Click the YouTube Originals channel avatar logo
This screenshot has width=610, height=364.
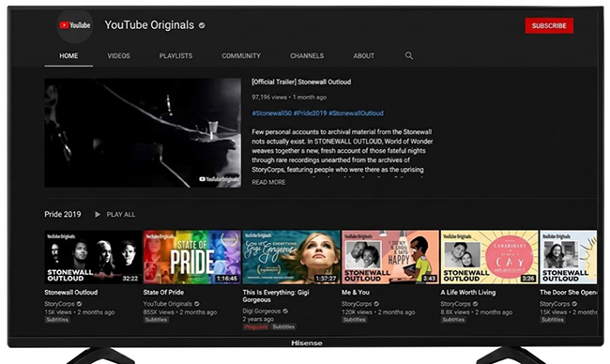(75, 25)
